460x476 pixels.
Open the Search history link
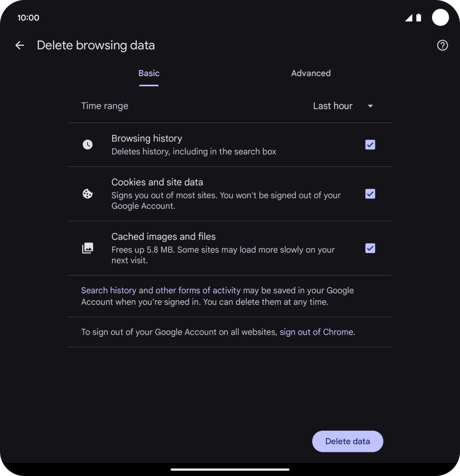coord(108,290)
